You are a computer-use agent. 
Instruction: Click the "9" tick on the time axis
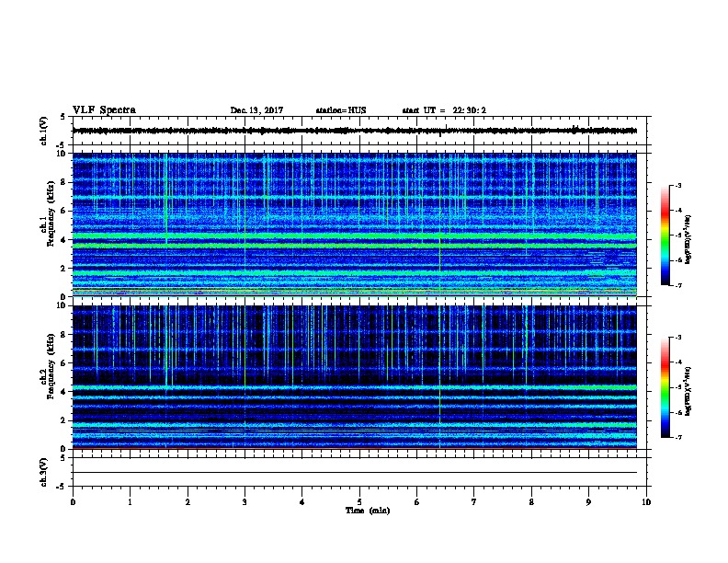588,502
